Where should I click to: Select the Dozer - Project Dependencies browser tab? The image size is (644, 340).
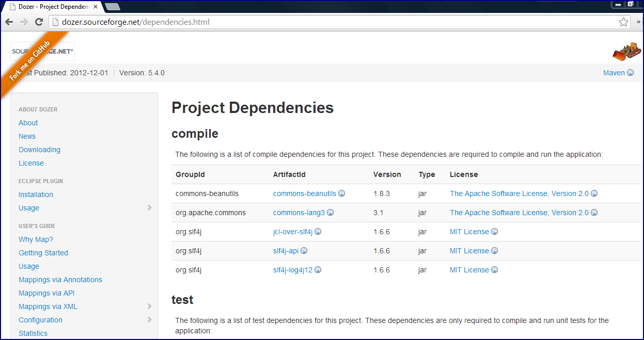pos(52,6)
